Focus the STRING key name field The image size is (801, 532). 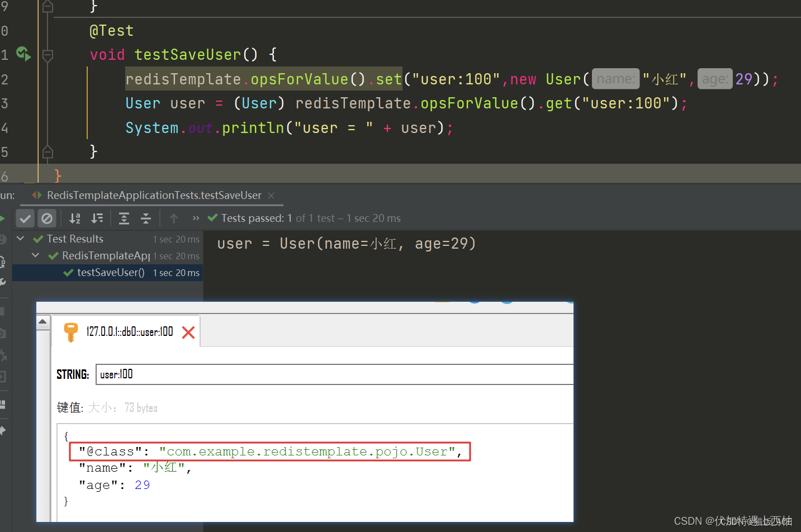click(334, 374)
